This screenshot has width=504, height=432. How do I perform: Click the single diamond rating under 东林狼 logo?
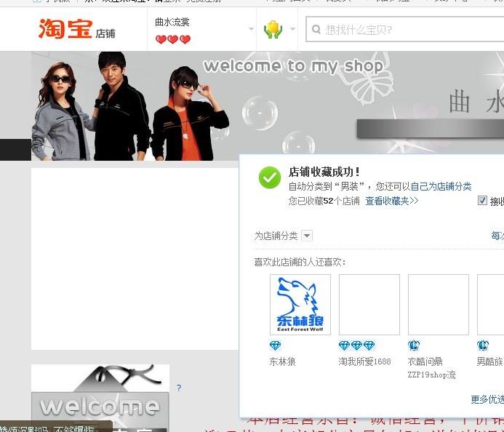point(276,345)
